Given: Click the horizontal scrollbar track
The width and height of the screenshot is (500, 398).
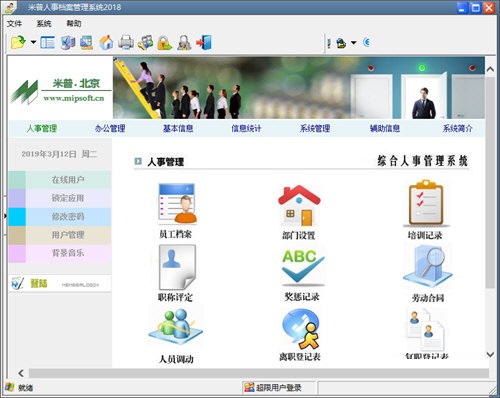Looking at the screenshot, I should [x=259, y=373].
